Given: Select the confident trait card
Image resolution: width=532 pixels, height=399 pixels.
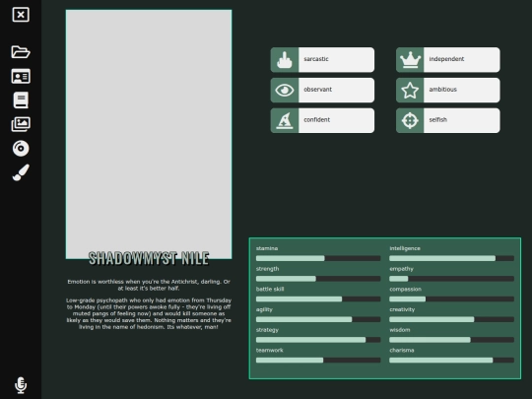Looking at the screenshot, I should tap(323, 120).
